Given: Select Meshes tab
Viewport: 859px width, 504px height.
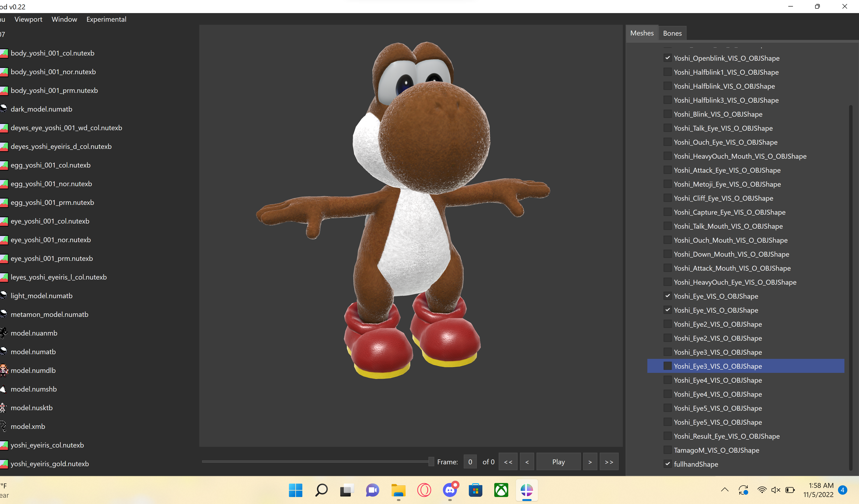Looking at the screenshot, I should point(642,33).
